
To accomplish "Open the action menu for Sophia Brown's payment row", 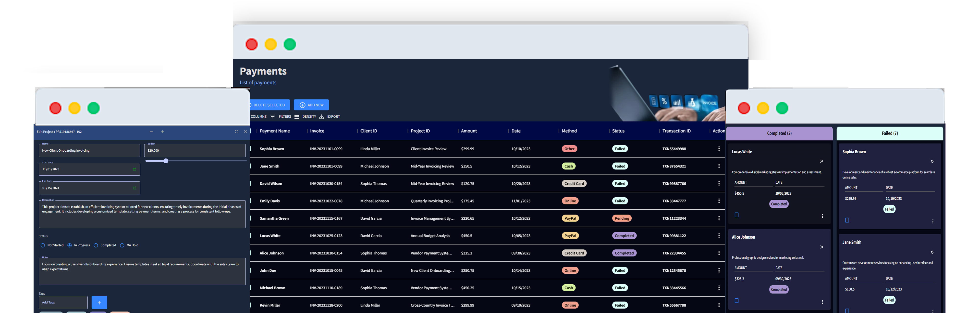I will coord(719,148).
